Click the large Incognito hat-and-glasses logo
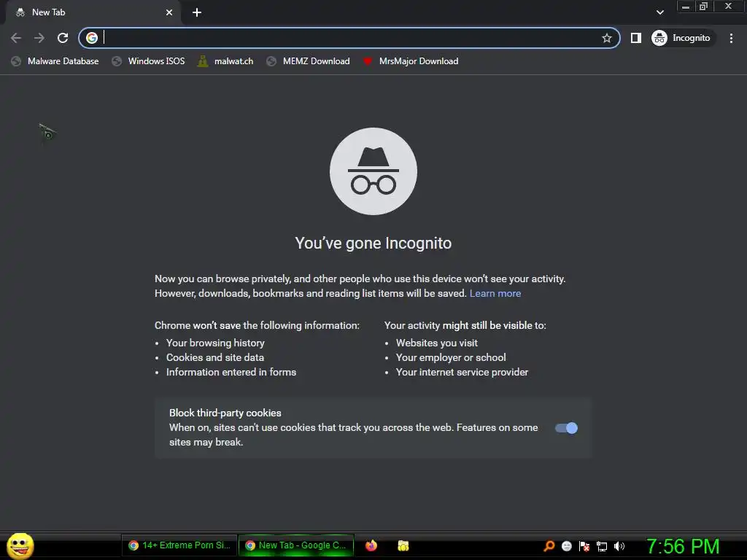 point(373,171)
